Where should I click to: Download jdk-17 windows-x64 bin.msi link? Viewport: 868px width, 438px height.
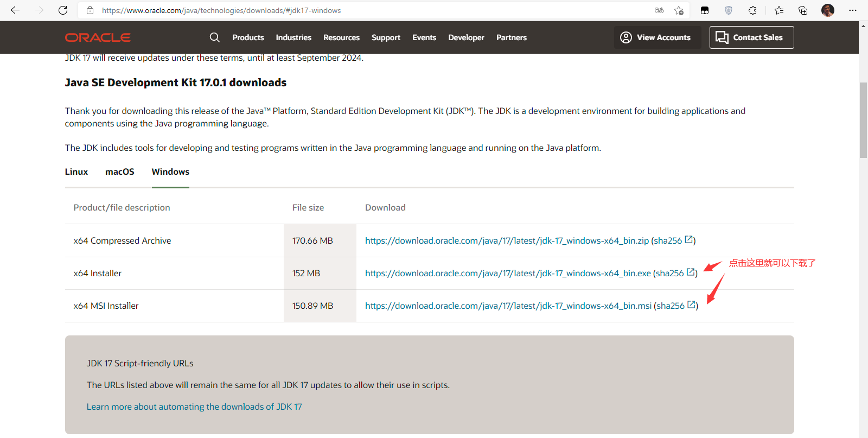coord(508,306)
